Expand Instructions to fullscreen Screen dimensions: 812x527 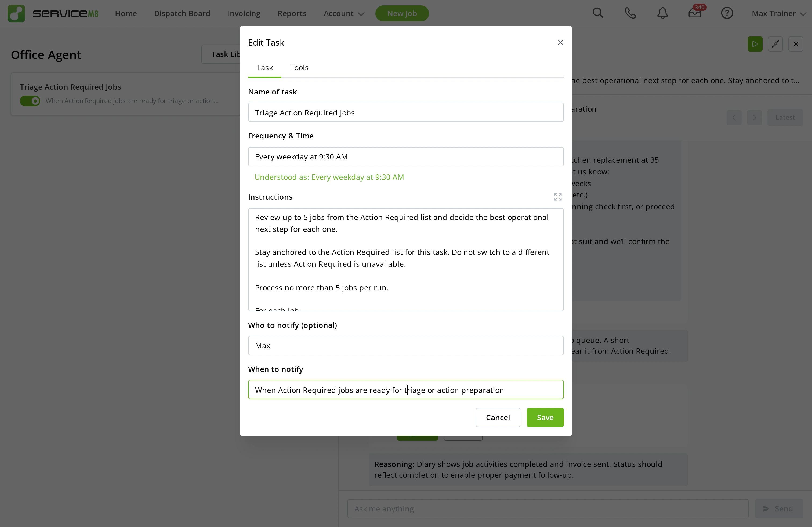pos(557,197)
